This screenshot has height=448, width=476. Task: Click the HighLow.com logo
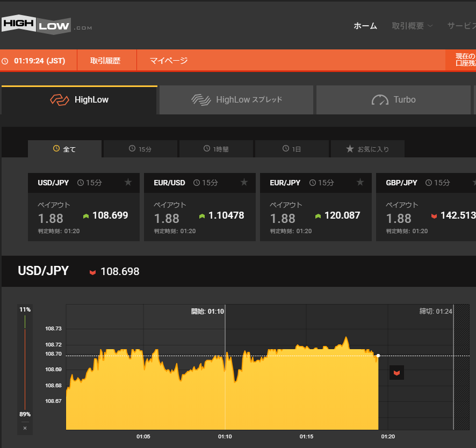coord(46,24)
